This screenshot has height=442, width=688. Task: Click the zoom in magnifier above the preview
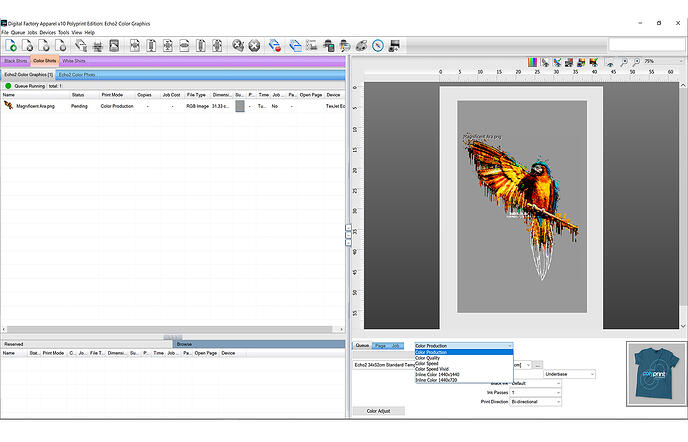624,62
